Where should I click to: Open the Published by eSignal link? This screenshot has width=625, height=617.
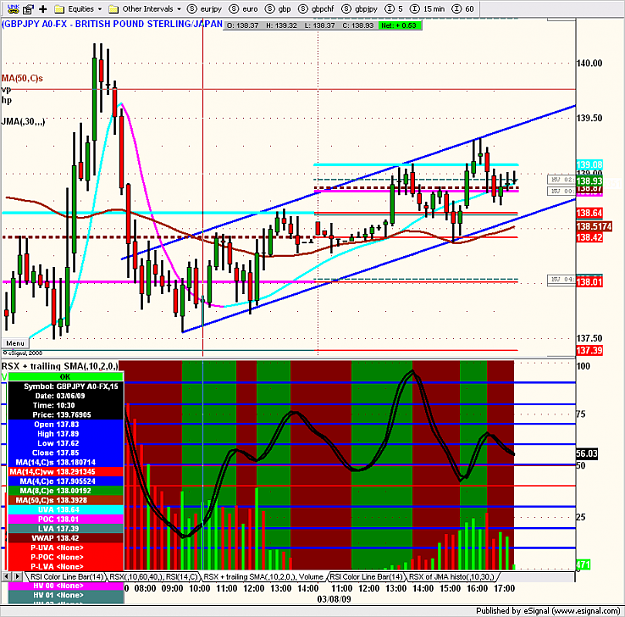click(x=548, y=611)
